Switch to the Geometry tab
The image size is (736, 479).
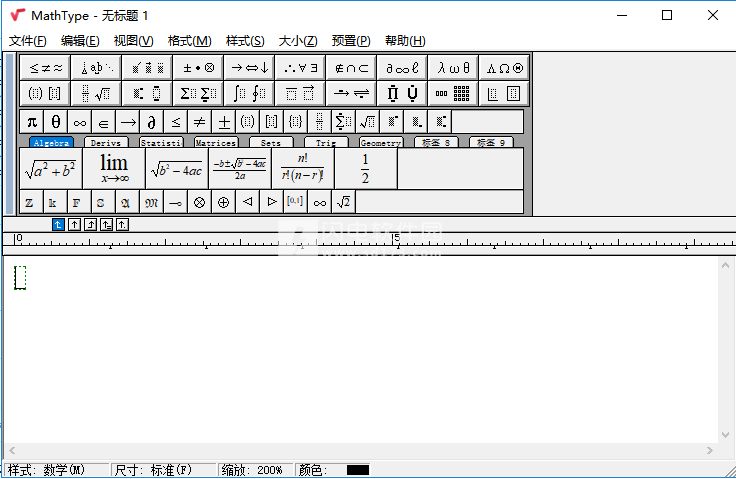[381, 142]
